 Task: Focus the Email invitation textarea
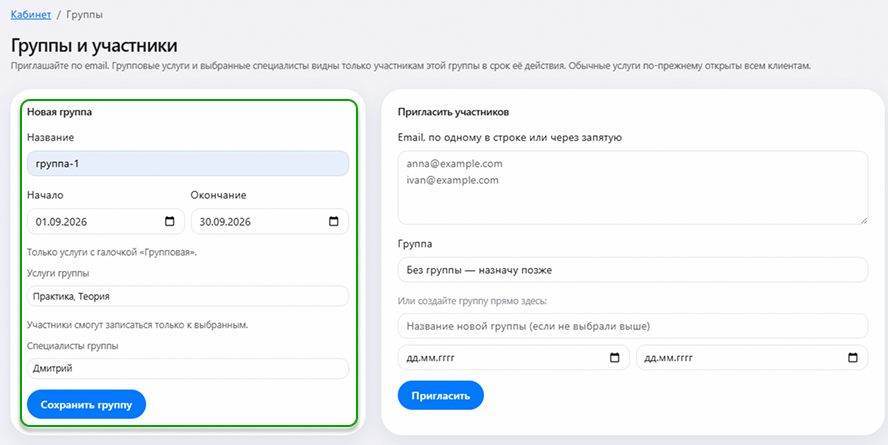(633, 187)
